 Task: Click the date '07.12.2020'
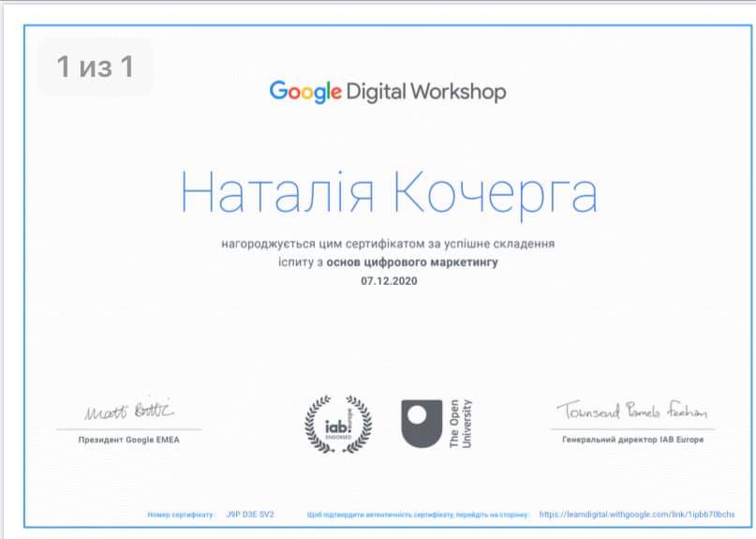389,281
